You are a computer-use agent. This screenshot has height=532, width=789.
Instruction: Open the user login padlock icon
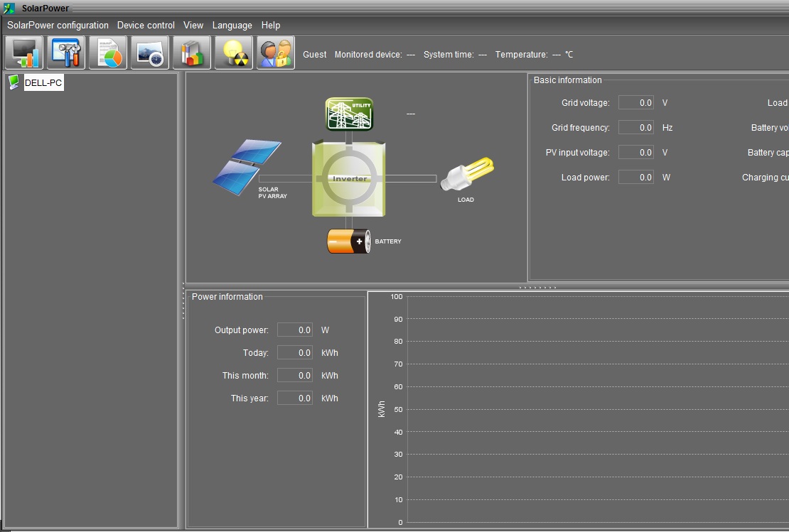pyautogui.click(x=276, y=53)
